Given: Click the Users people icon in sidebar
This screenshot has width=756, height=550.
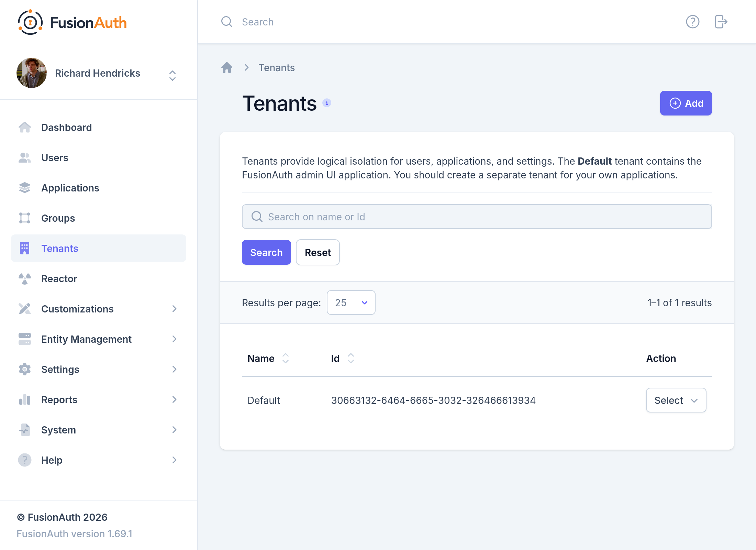Looking at the screenshot, I should 25,157.
